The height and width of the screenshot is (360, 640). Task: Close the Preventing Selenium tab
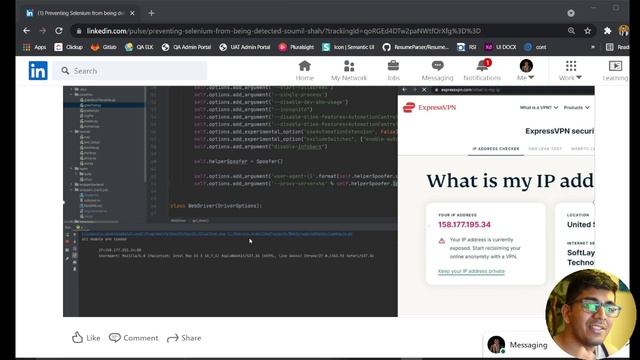(x=132, y=13)
